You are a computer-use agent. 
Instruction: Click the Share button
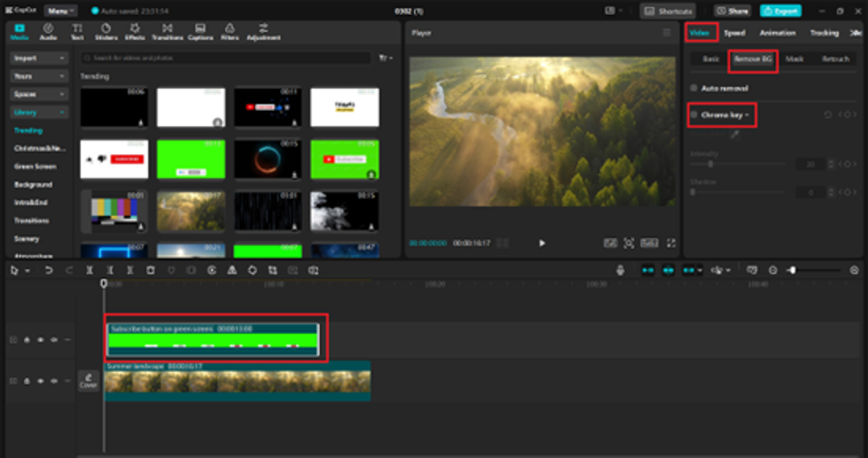pyautogui.click(x=732, y=11)
